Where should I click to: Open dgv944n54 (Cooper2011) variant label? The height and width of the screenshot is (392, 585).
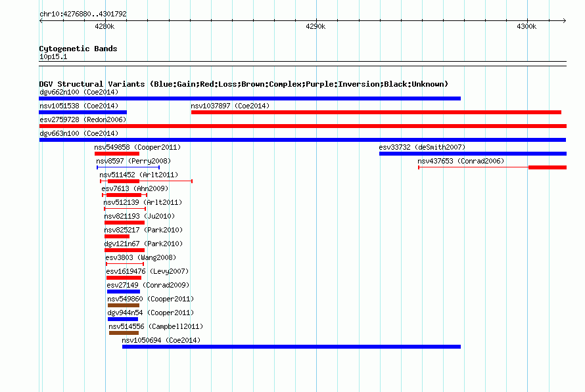(151, 313)
